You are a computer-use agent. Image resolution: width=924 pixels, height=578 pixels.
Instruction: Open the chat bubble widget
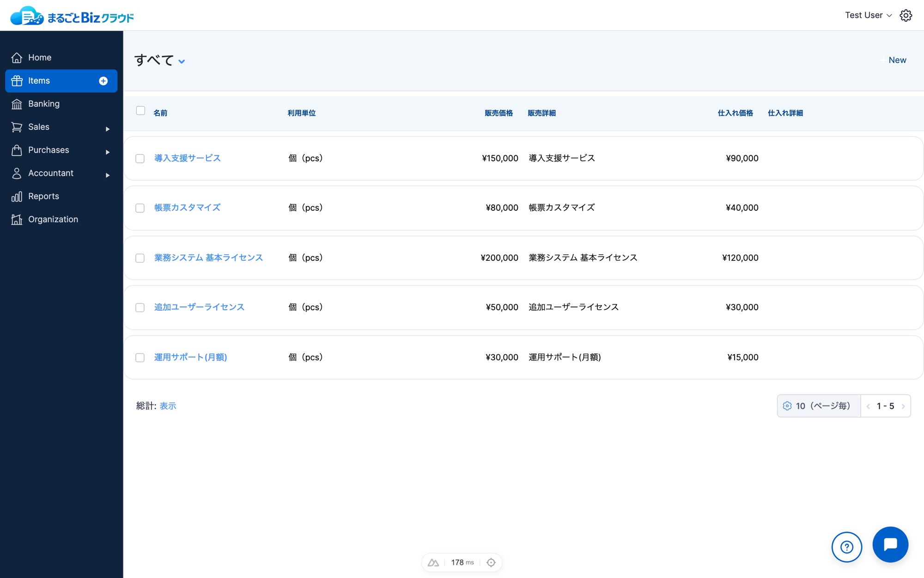[x=890, y=544]
